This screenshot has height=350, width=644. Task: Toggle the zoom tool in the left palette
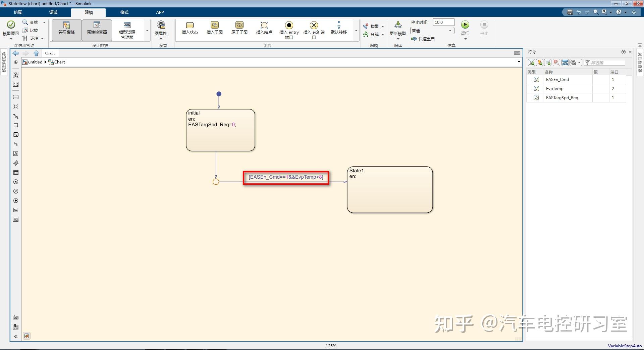point(15,75)
